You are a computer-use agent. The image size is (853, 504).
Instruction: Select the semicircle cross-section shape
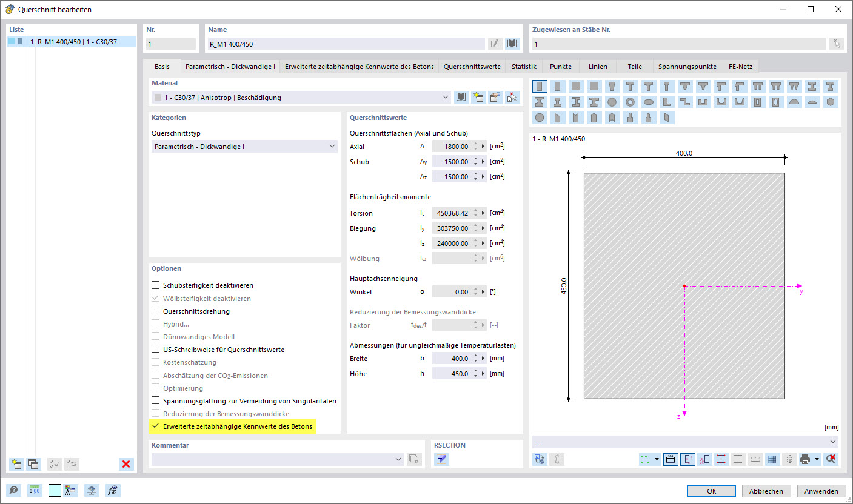coord(794,102)
